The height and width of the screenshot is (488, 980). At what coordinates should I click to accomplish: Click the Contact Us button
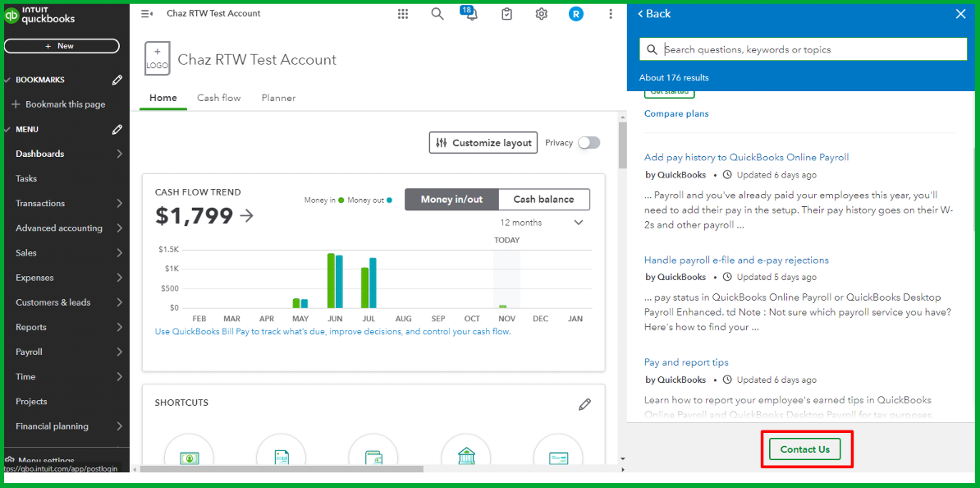click(x=805, y=449)
